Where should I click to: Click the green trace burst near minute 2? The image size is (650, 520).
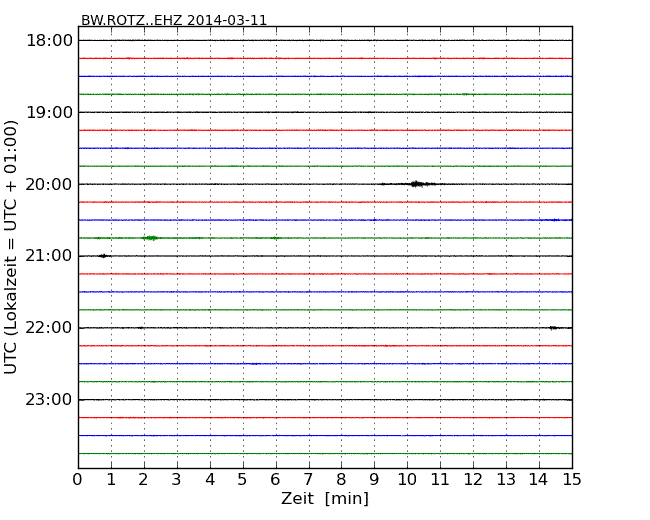tap(150, 238)
